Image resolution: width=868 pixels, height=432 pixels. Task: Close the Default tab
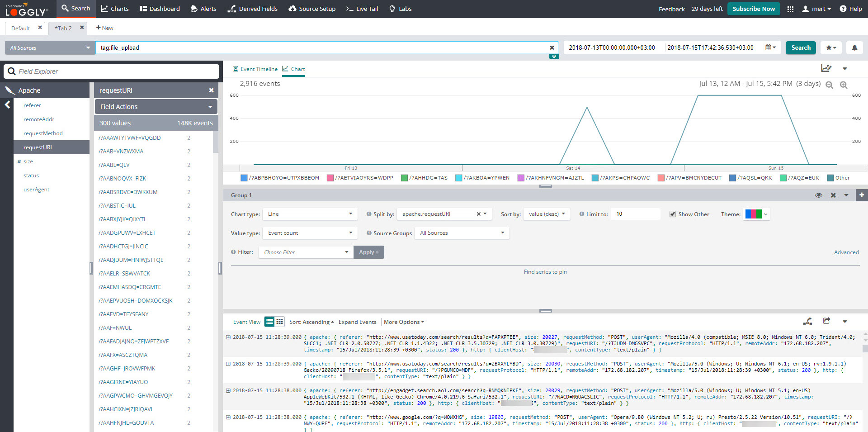pos(40,28)
